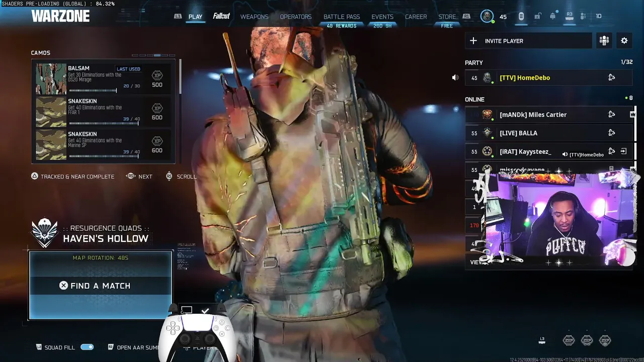
Task: Click the HAVEN'S HOLLOW map title
Action: 106,238
